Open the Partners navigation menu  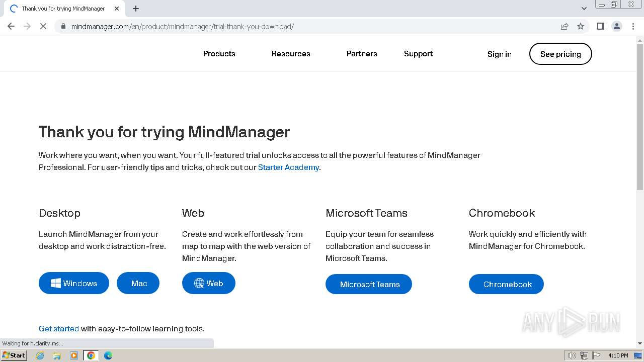362,54
